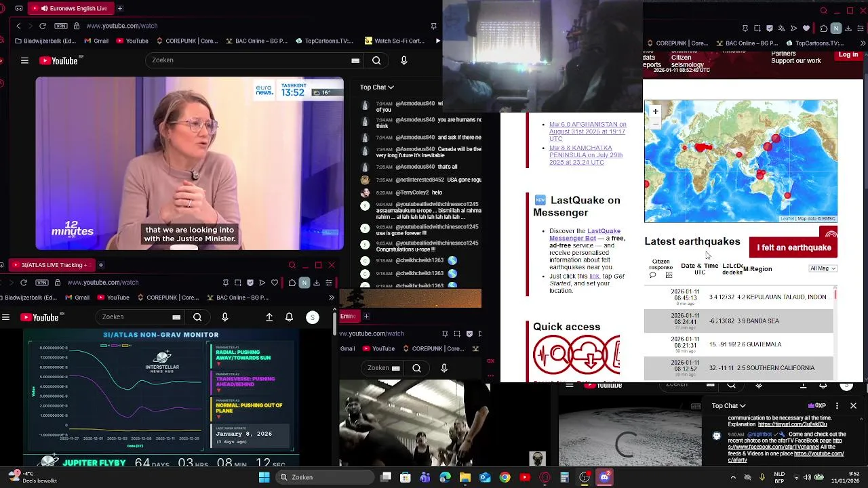
Task: Toggle virtual keyboard in 3I/ATLAS search box
Action: pos(176,317)
